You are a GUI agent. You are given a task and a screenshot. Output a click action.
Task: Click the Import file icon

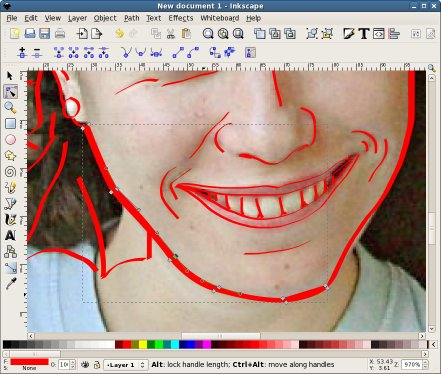82,34
